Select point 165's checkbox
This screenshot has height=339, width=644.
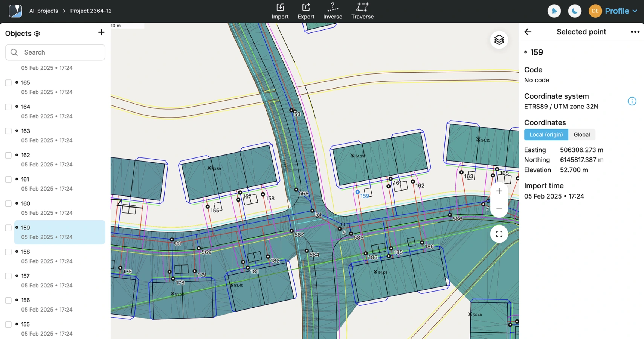click(8, 82)
